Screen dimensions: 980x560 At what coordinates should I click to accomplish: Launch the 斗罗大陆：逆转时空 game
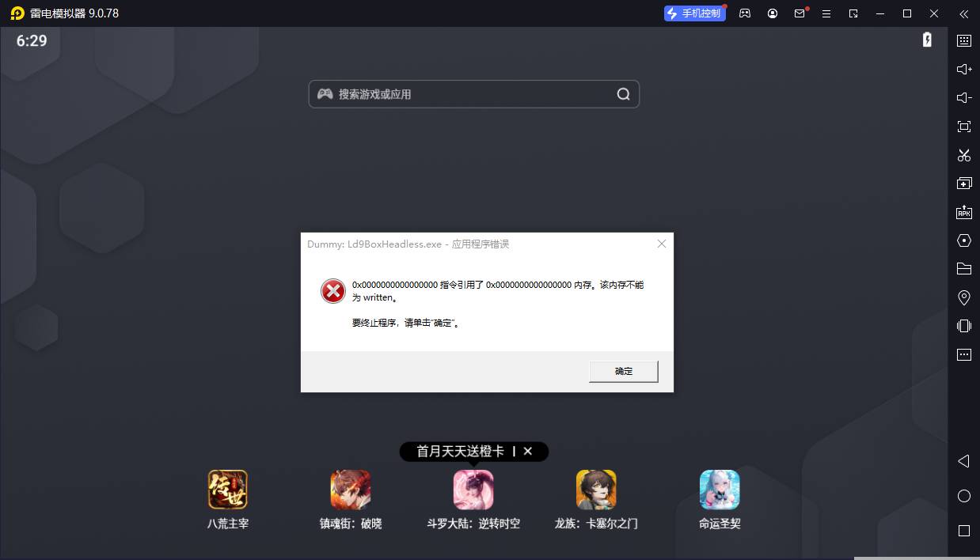click(473, 490)
